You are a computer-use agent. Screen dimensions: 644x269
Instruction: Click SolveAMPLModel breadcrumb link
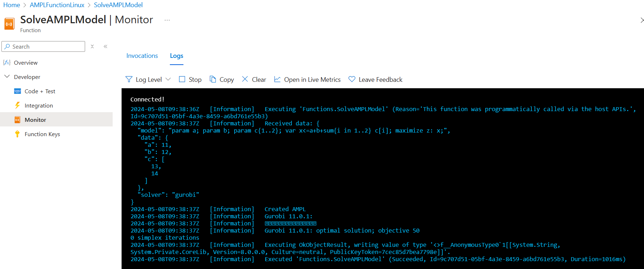(x=118, y=5)
